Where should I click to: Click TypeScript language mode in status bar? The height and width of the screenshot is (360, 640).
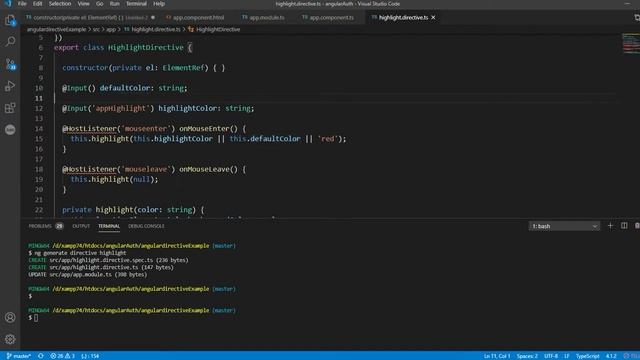tap(587, 356)
